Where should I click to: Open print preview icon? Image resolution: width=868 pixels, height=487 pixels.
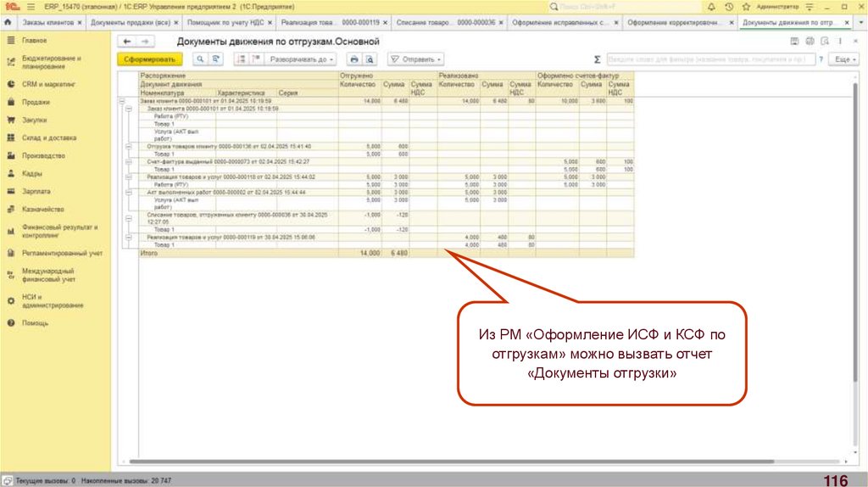coord(370,59)
